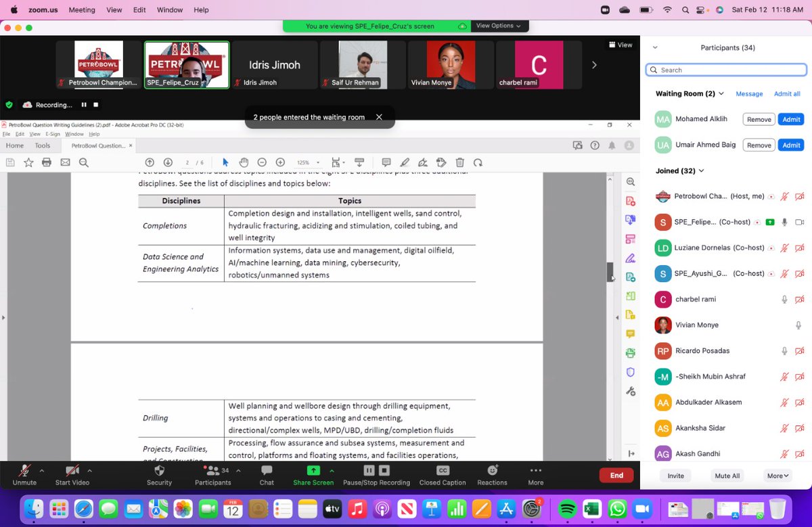Admit Mohamed Alklih from waiting room

(x=791, y=119)
